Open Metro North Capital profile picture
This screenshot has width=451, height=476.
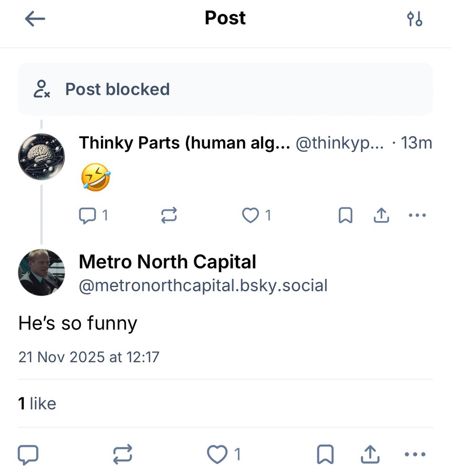[41, 272]
